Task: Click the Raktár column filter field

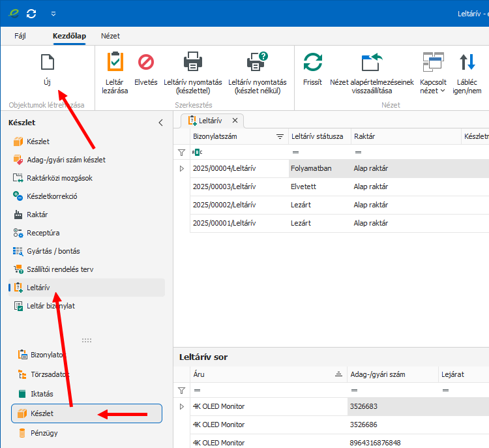Action: (x=404, y=152)
